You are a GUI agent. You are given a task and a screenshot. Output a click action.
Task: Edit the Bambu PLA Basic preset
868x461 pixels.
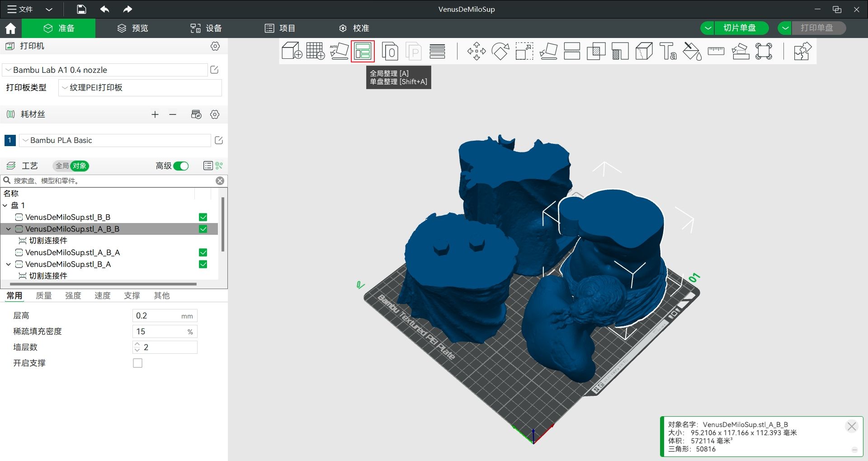tap(219, 140)
